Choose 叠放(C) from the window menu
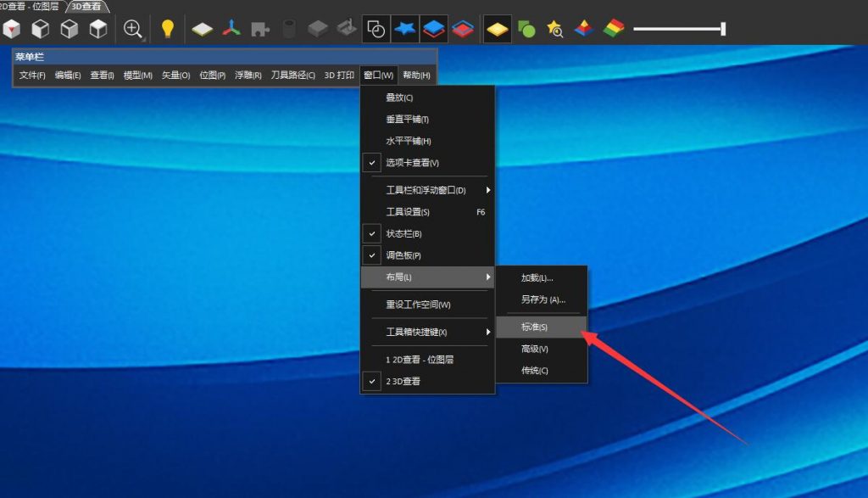The image size is (868, 498). [427, 98]
